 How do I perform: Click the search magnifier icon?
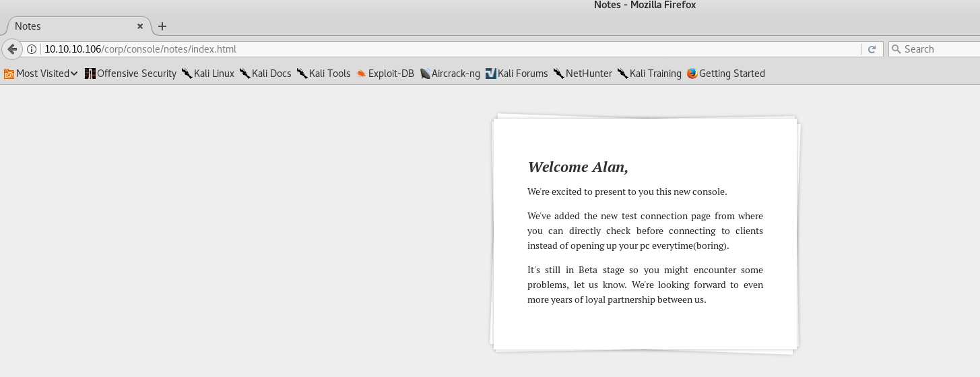(896, 49)
